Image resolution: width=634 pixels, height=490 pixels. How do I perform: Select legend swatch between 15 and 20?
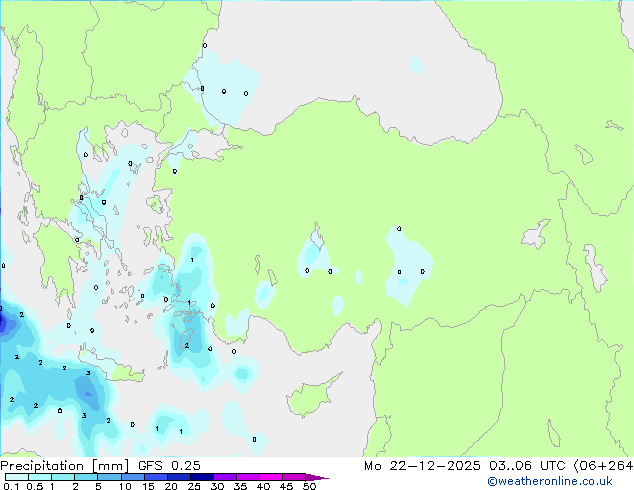155,477
